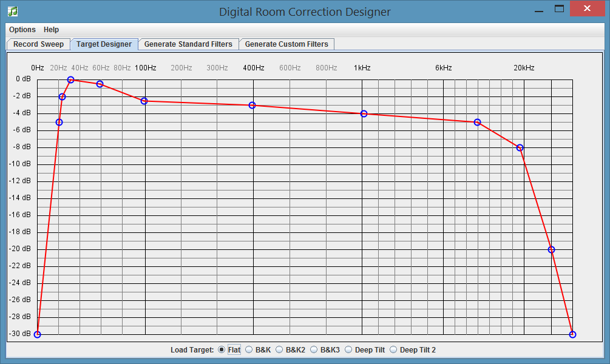
Task: Open the Options menu
Action: [22, 29]
